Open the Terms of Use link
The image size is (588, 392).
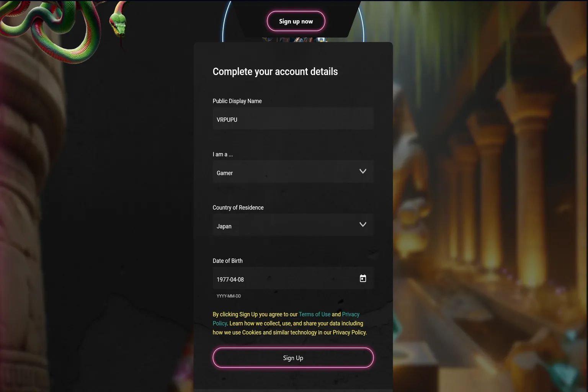pyautogui.click(x=314, y=314)
